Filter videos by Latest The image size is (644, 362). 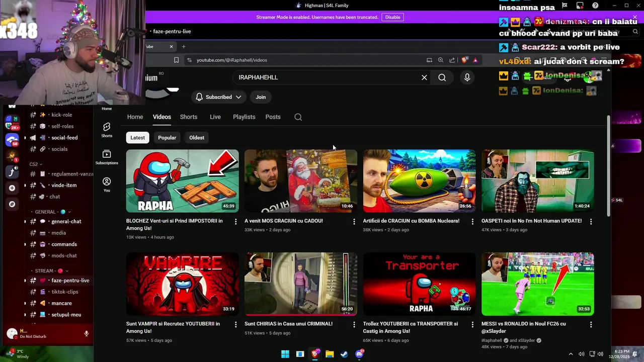tap(137, 138)
